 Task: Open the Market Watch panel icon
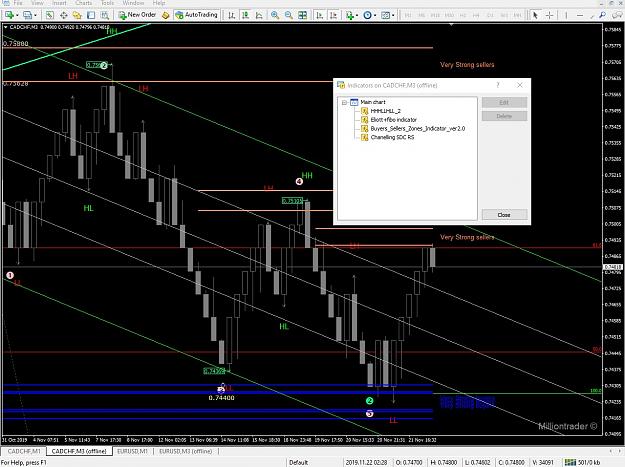click(49, 15)
